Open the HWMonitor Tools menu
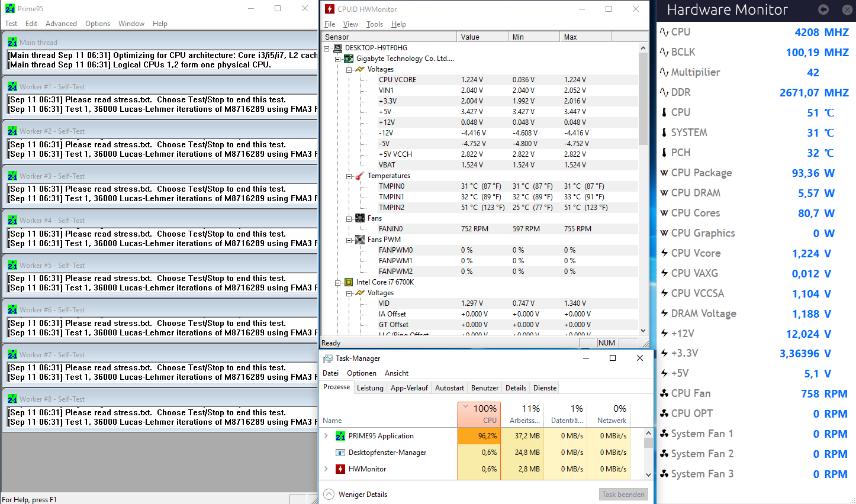Screen dimensions: 856x504 pyautogui.click(x=375, y=24)
